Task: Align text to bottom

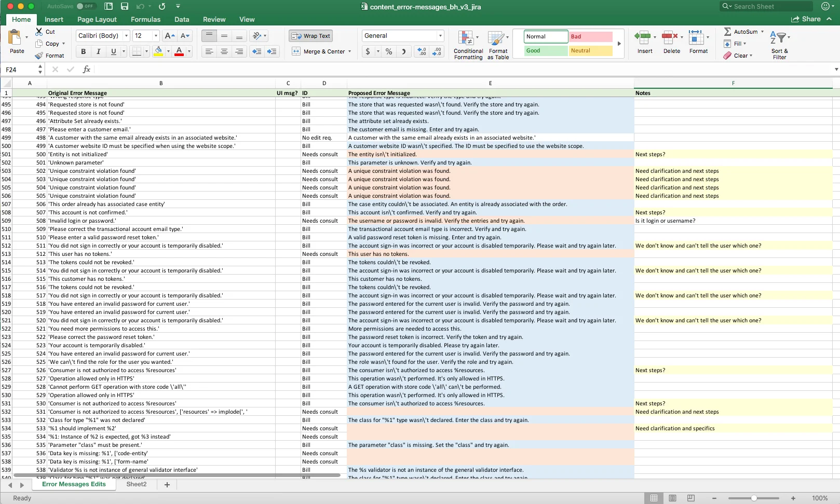Action: (239, 36)
